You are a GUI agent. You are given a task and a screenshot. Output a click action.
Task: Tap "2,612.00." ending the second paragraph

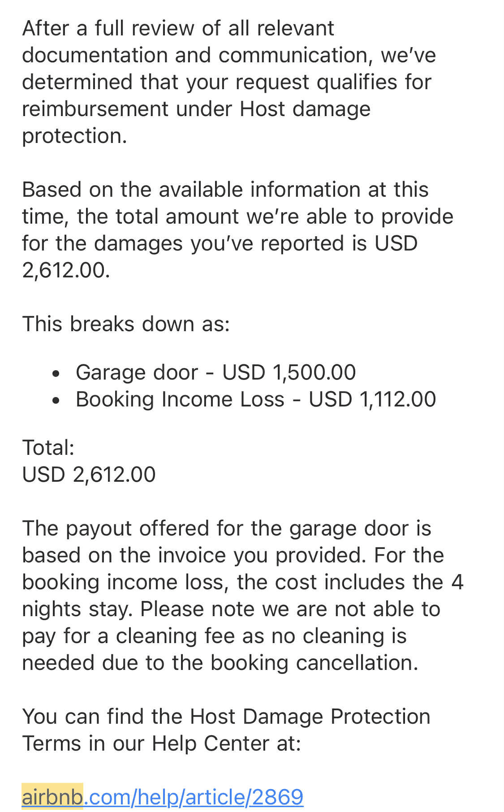click(66, 271)
